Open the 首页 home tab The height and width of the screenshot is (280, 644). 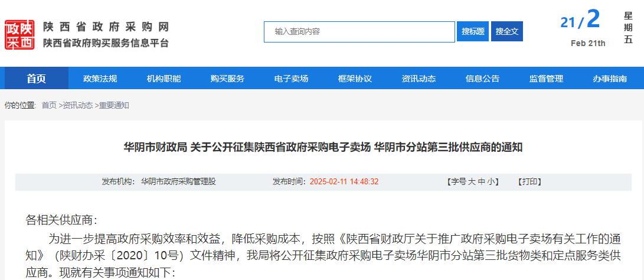pos(36,79)
